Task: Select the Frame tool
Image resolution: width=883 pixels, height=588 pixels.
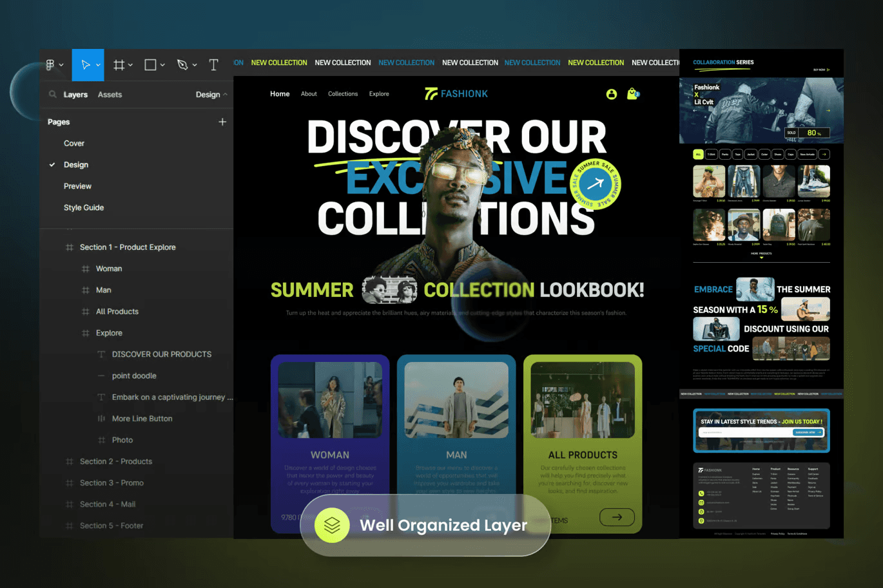Action: point(119,65)
